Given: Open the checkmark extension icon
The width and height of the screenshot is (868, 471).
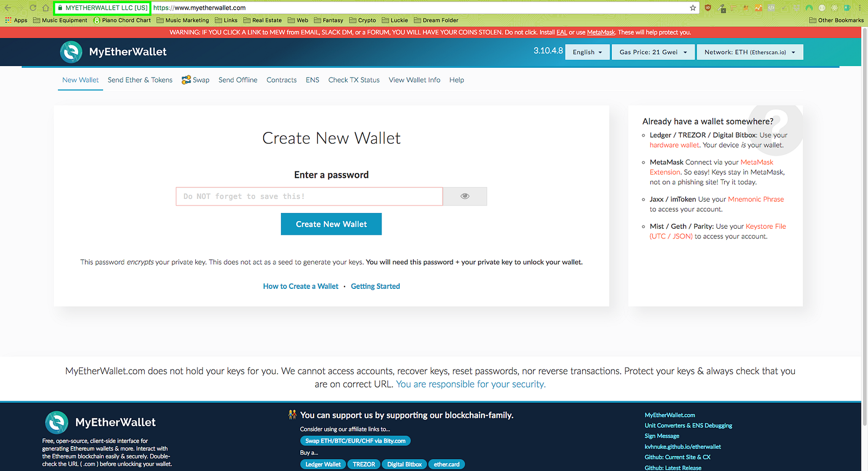Looking at the screenshot, I should point(784,8).
